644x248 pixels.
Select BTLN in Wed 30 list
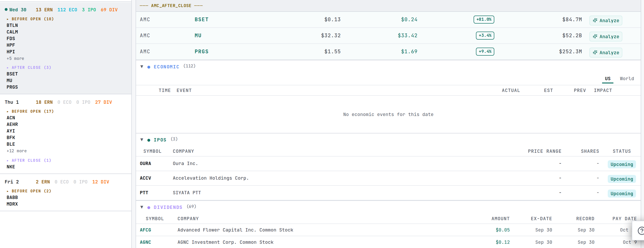(x=12, y=25)
